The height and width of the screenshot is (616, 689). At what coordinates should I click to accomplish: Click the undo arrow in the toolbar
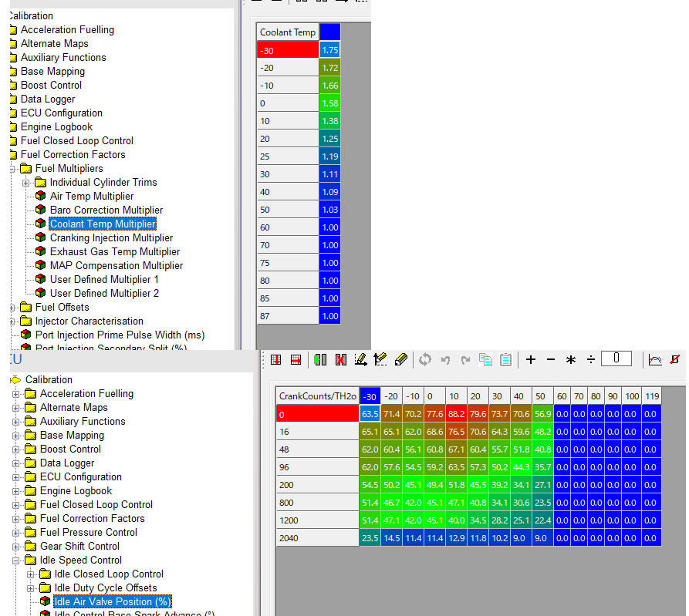(446, 360)
